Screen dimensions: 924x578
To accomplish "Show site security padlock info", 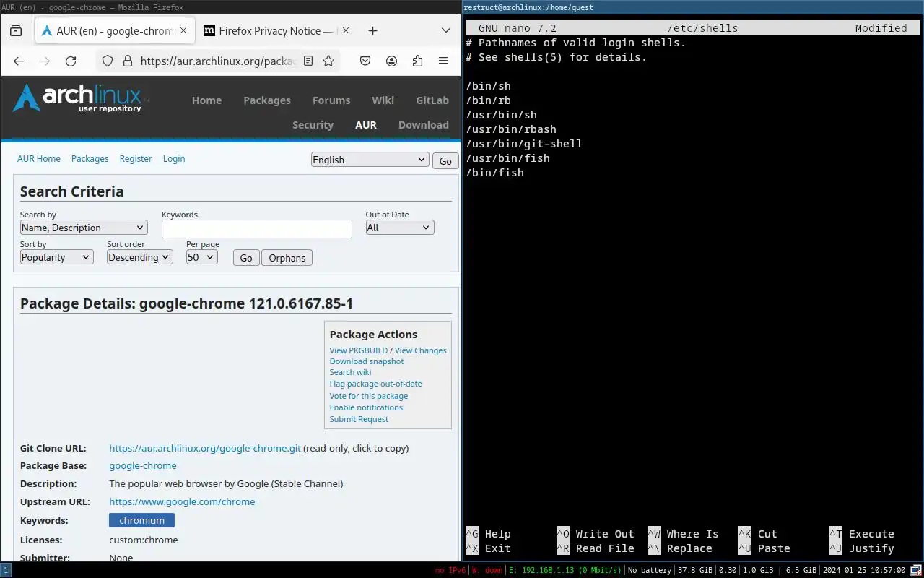I will 127,61.
